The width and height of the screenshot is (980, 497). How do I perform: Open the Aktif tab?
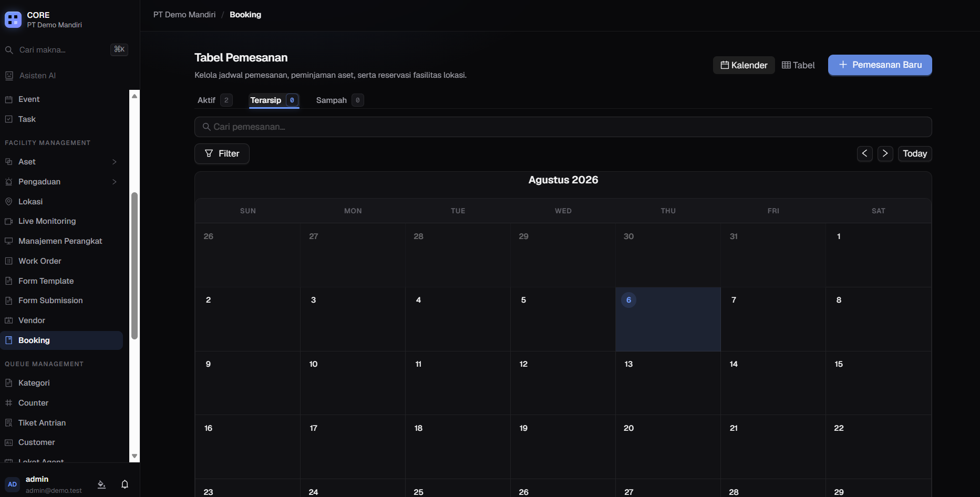point(215,100)
